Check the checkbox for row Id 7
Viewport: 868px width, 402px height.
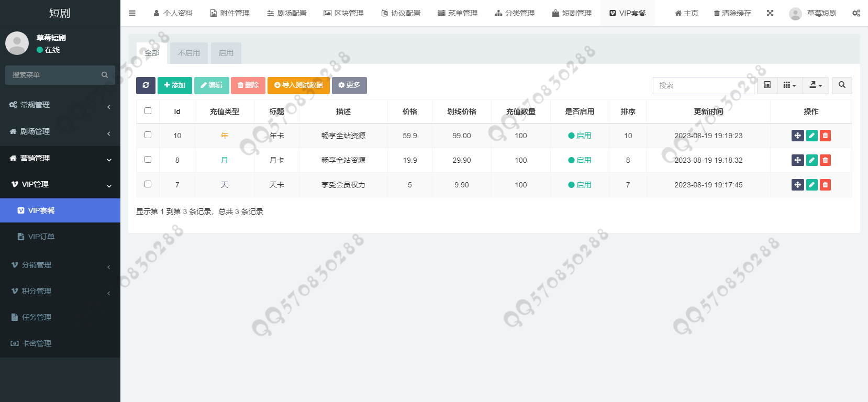point(148,184)
